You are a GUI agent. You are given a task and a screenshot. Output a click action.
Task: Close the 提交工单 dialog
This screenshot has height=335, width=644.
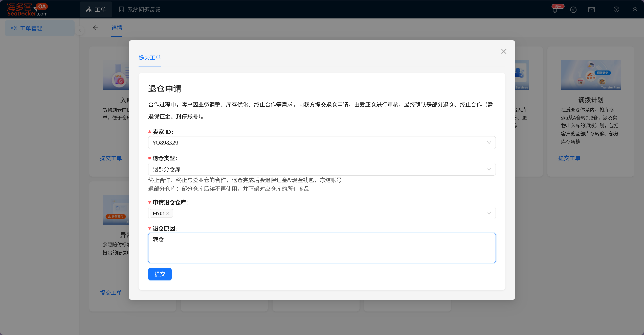[503, 52]
